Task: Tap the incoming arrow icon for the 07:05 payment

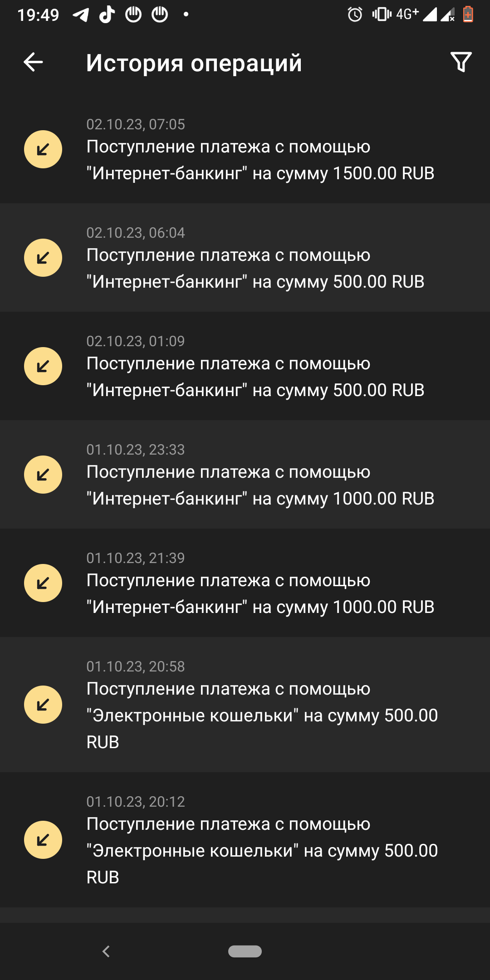Action: [43, 149]
